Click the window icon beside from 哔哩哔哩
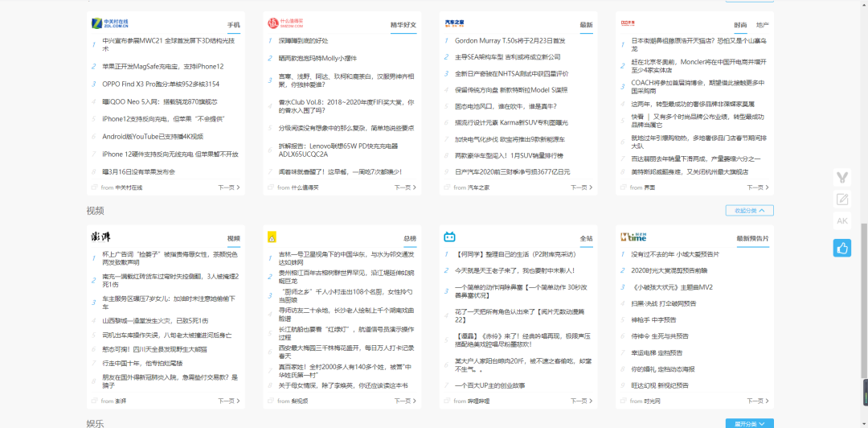Viewport: 868px width, 428px height. click(x=448, y=401)
